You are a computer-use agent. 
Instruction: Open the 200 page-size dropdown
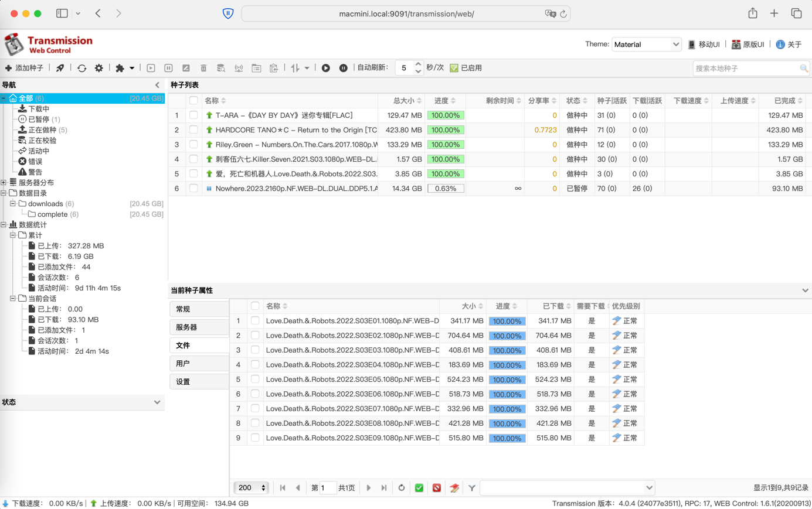pos(252,487)
